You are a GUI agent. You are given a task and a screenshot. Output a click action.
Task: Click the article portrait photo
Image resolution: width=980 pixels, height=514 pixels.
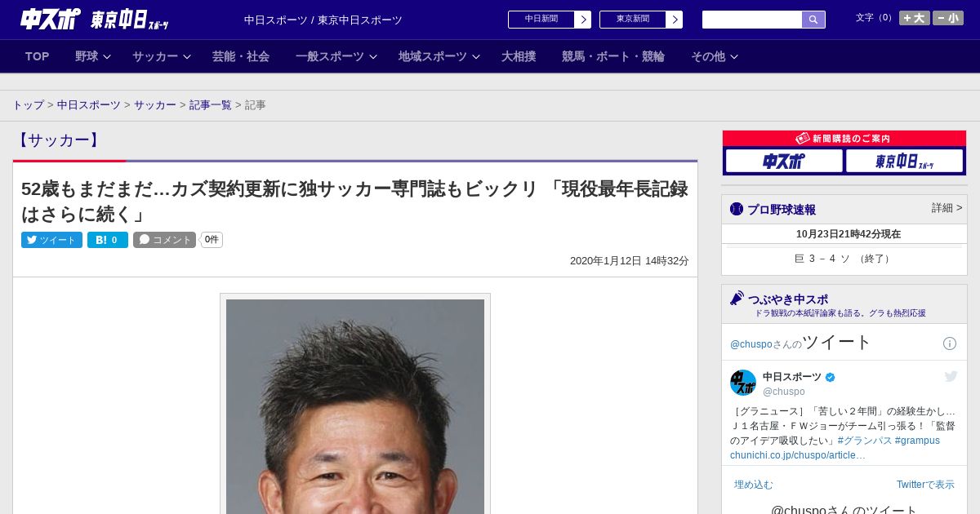coord(355,406)
